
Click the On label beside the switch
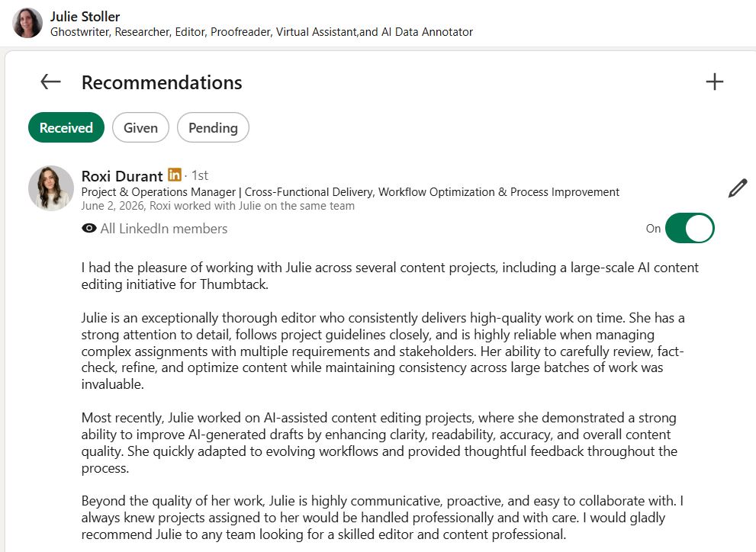[653, 228]
